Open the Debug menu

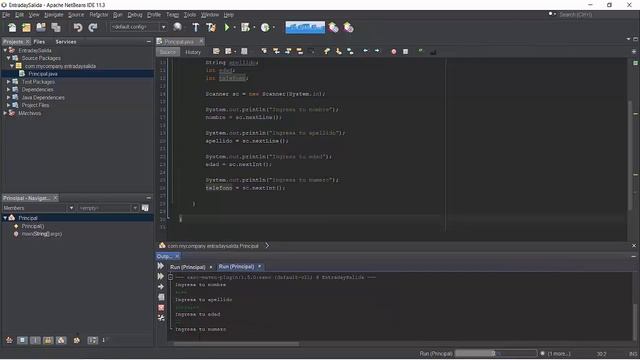(135, 15)
